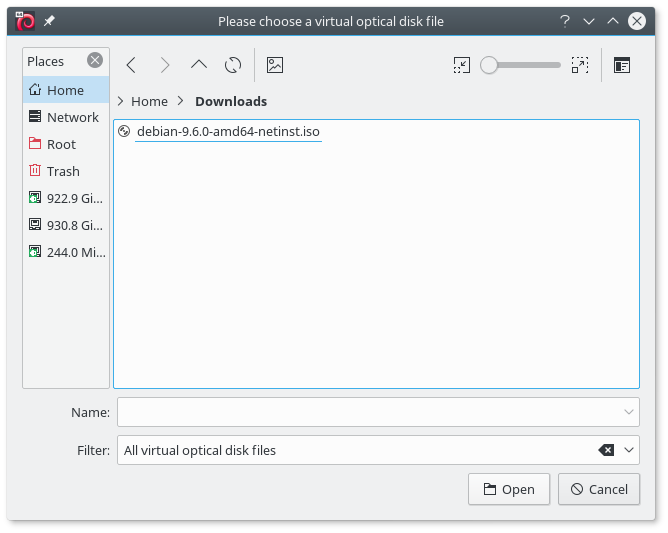Click the Home breadcrumb in path
The height and width of the screenshot is (533, 668).
click(149, 101)
